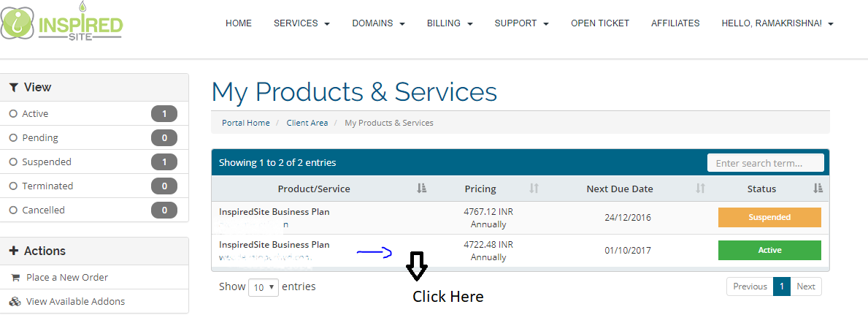This screenshot has height=315, width=868.
Task: Open the Show entries count dropdown
Action: [x=264, y=287]
